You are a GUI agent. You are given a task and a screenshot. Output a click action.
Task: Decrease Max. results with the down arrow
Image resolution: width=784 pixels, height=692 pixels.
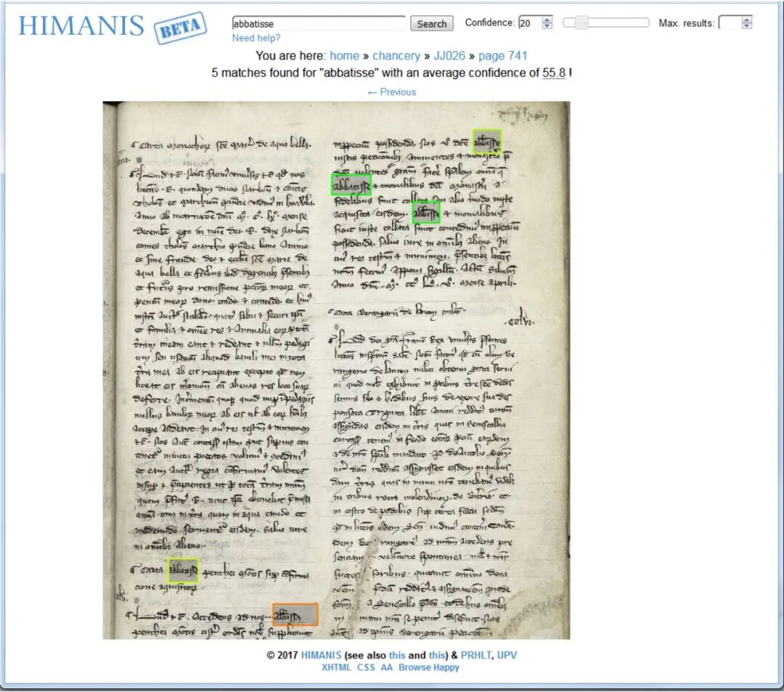(747, 26)
